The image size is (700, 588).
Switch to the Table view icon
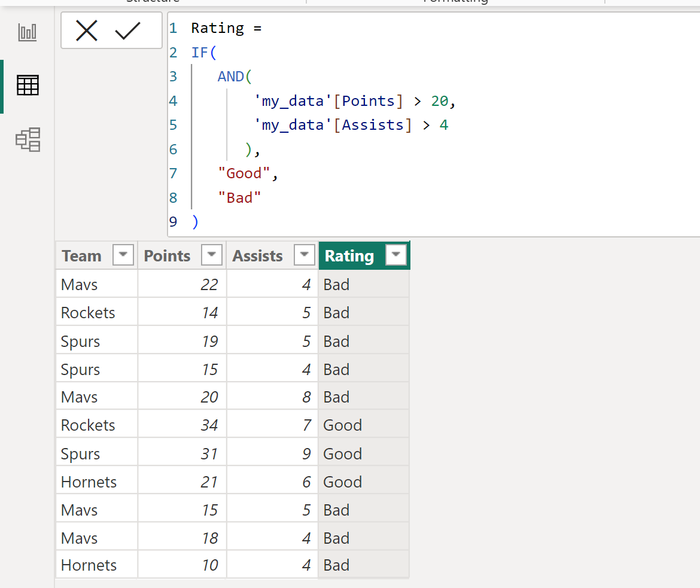click(28, 86)
